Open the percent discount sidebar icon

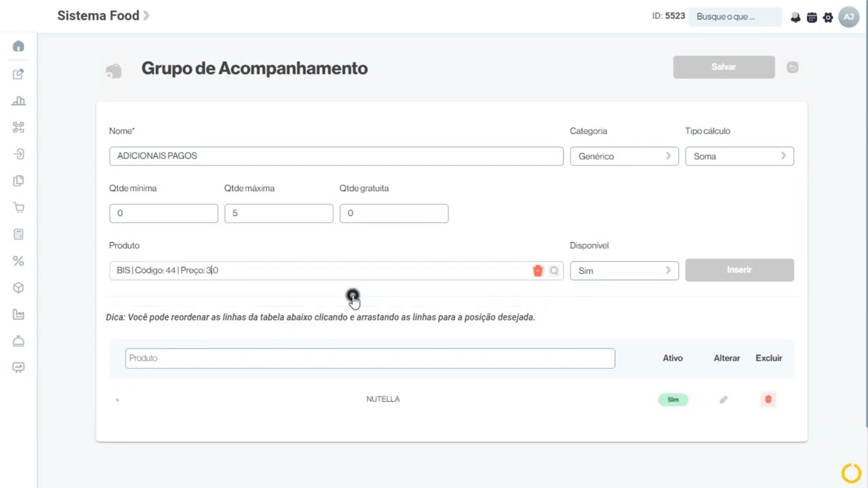click(18, 261)
